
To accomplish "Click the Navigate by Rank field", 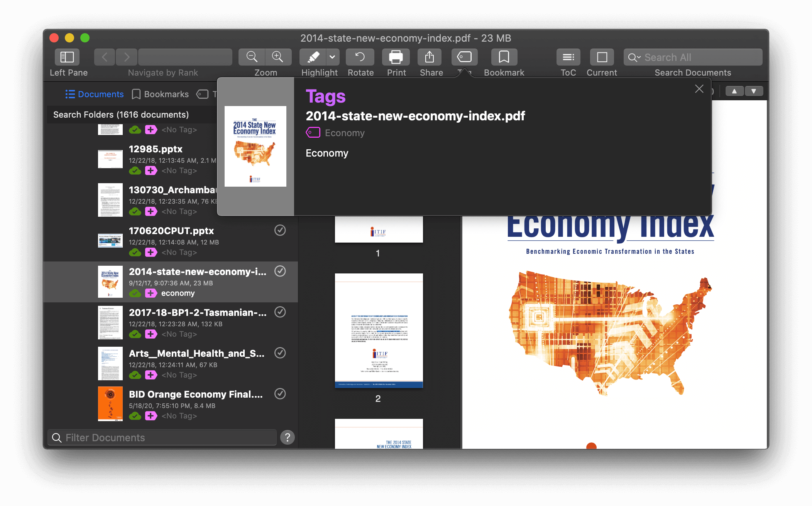I will tap(185, 57).
